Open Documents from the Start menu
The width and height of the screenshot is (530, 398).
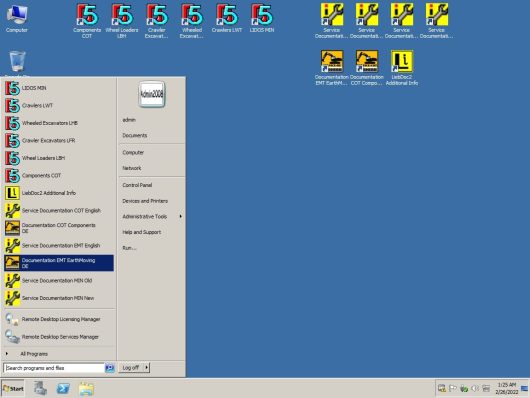pos(151,136)
